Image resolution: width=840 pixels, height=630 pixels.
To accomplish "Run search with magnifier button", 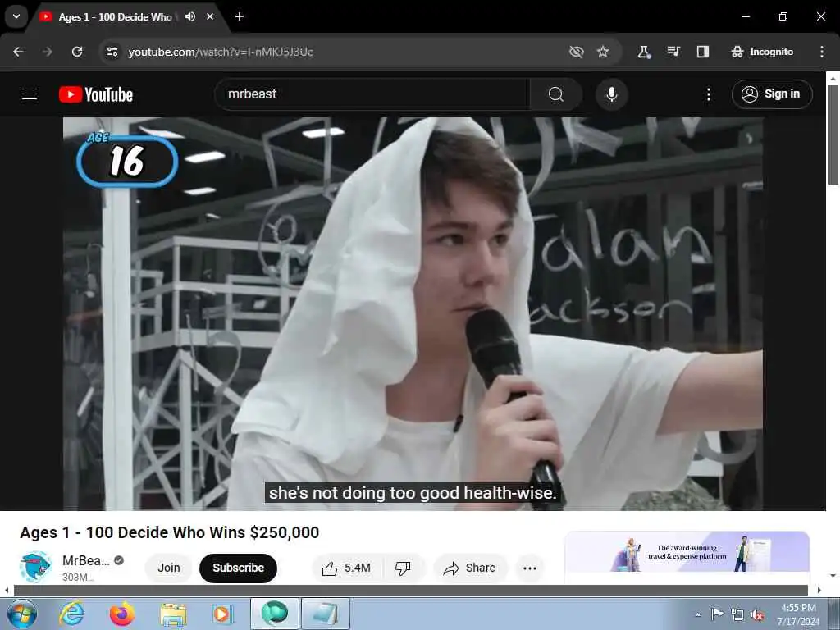I will point(556,94).
